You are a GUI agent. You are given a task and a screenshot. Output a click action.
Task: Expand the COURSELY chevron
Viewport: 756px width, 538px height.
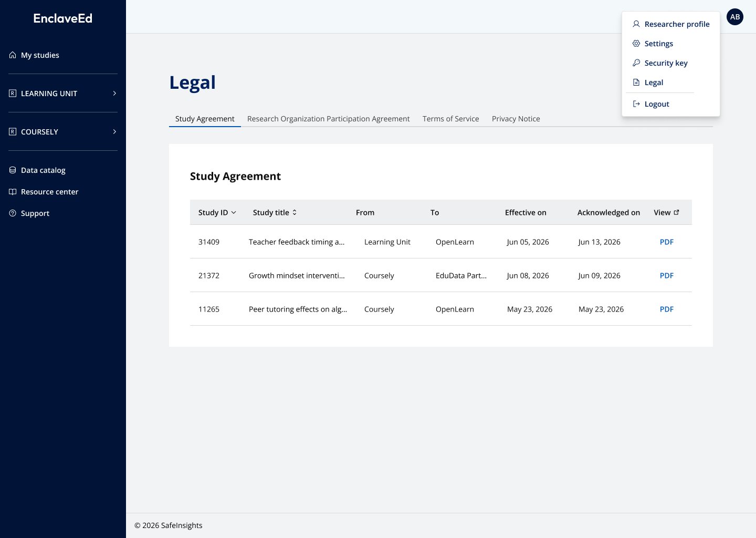point(114,132)
